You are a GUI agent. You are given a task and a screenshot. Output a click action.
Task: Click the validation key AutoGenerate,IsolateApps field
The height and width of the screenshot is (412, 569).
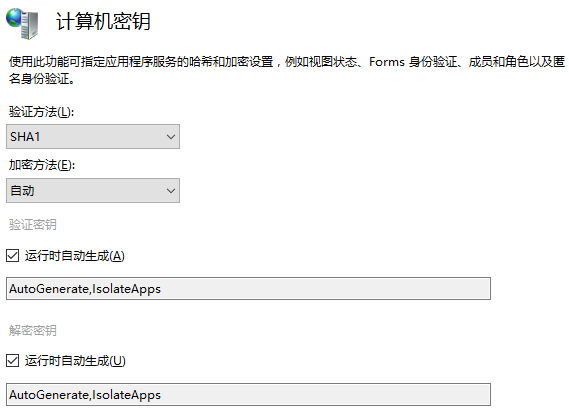[248, 289]
